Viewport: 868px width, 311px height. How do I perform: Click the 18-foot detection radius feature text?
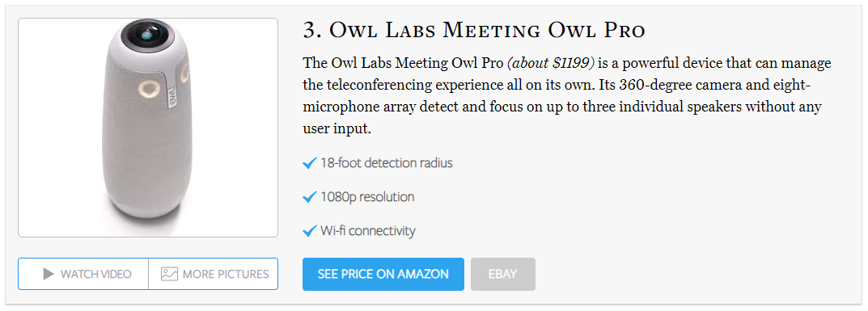387,163
